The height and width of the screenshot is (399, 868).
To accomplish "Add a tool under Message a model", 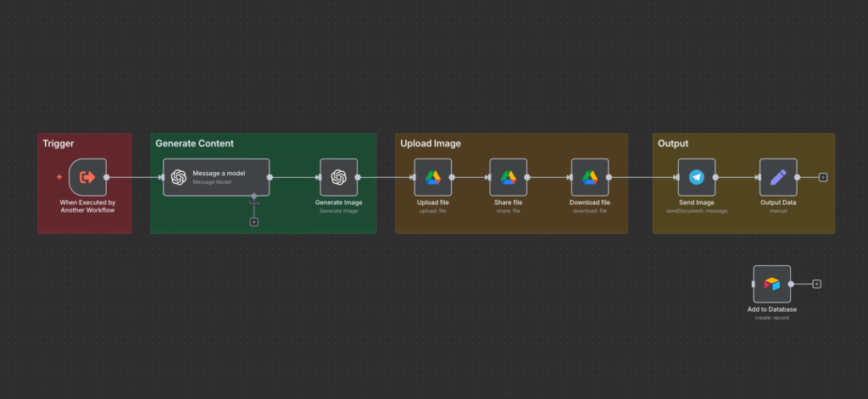I will [x=253, y=222].
